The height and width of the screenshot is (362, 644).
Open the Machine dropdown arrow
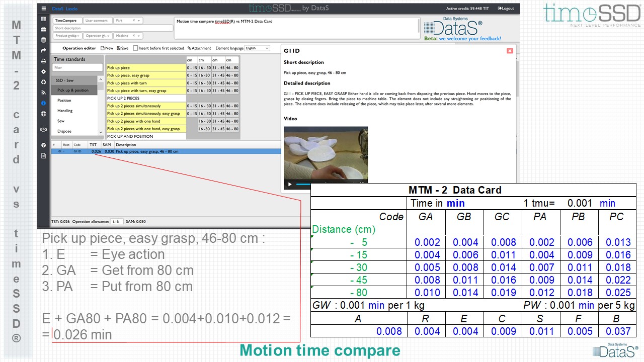click(x=139, y=36)
